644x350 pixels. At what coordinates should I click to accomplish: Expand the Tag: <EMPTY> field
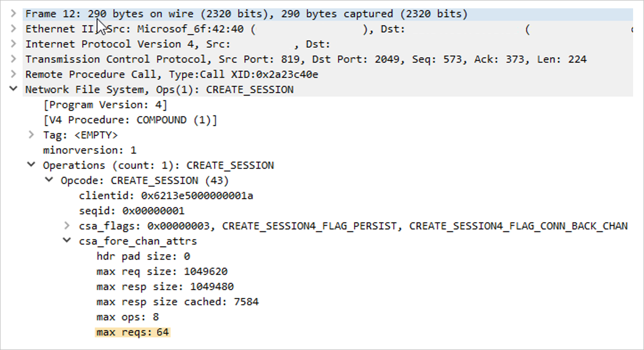[x=31, y=135]
